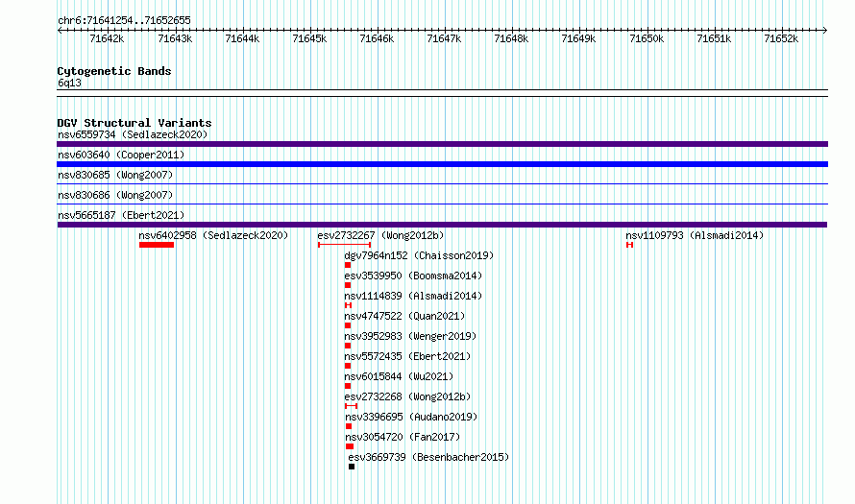The image size is (855, 504).
Task: Open the nsv3054720 (Fan2017) label
Action: click(403, 437)
